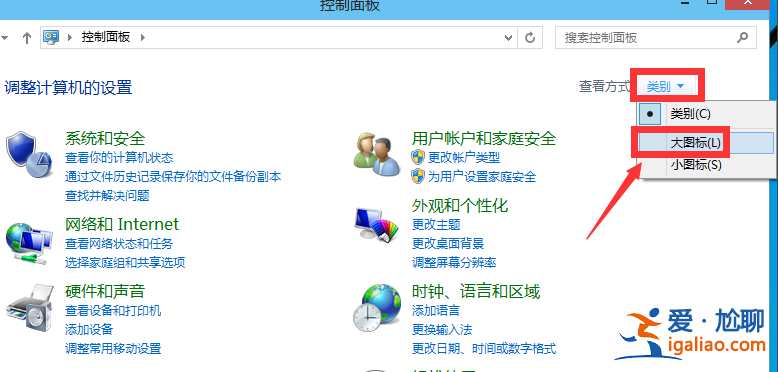This screenshot has width=778, height=372.
Task: Open 更改日期、时间或数字格式 link
Action: tap(484, 348)
